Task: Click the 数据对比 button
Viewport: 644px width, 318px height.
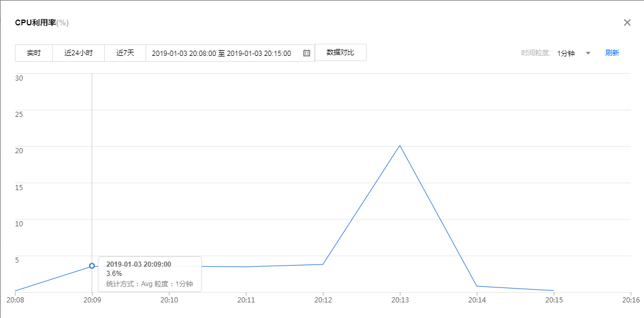Action: (340, 52)
